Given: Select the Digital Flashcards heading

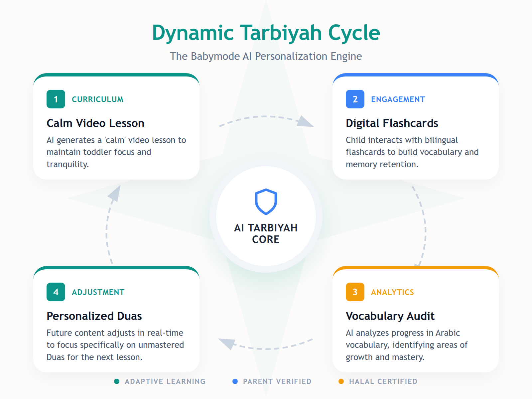Looking at the screenshot, I should [392, 123].
